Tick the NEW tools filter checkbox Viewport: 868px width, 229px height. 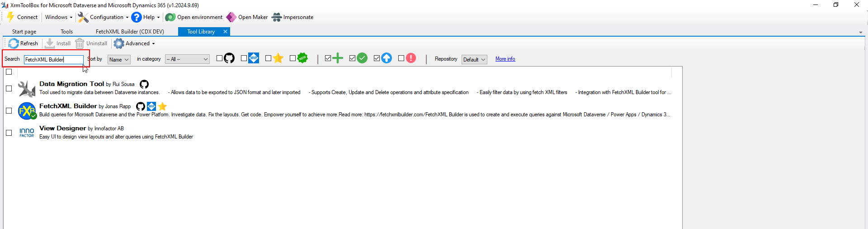(292, 58)
